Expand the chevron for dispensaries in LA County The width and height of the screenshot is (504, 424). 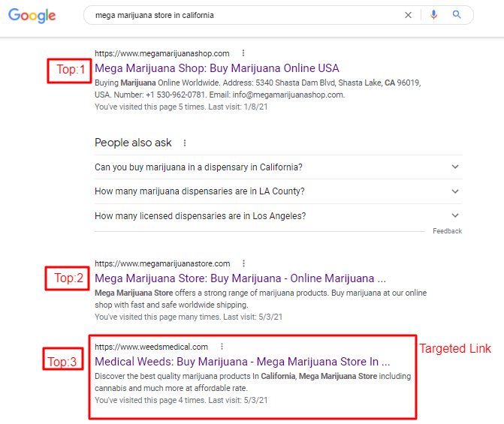[455, 191]
